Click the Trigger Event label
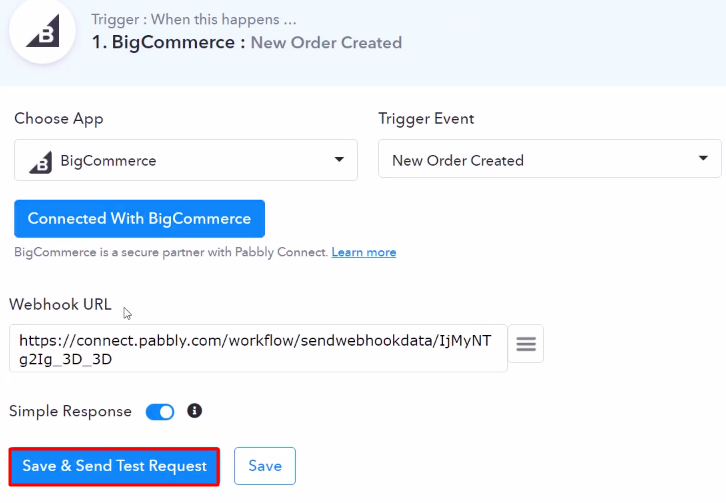The width and height of the screenshot is (726, 503). pos(426,118)
